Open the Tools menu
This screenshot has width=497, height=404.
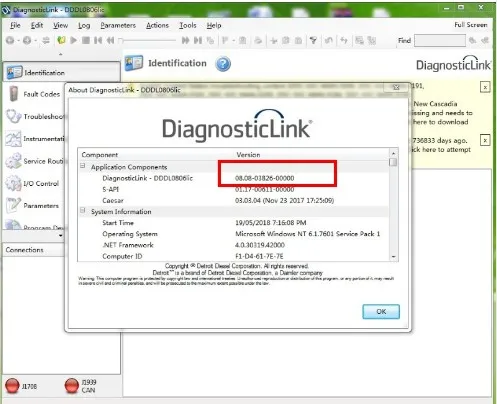[188, 25]
